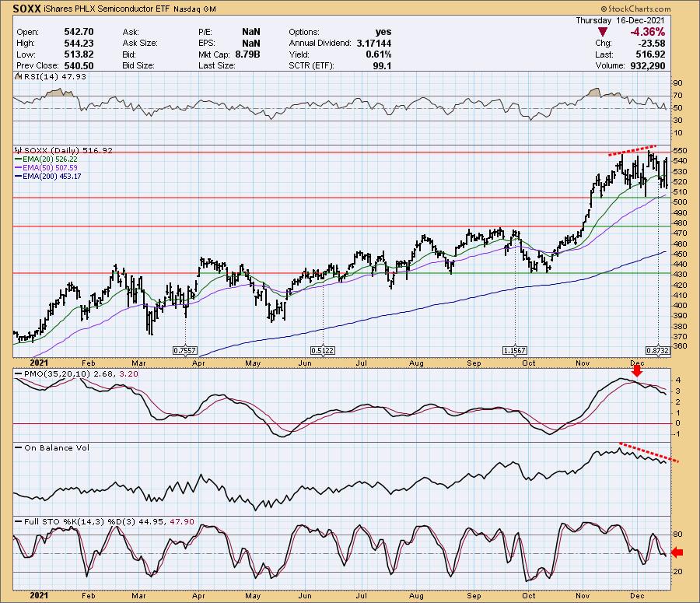Click the 550 level on the price axis
The width and height of the screenshot is (700, 603).
[681, 150]
